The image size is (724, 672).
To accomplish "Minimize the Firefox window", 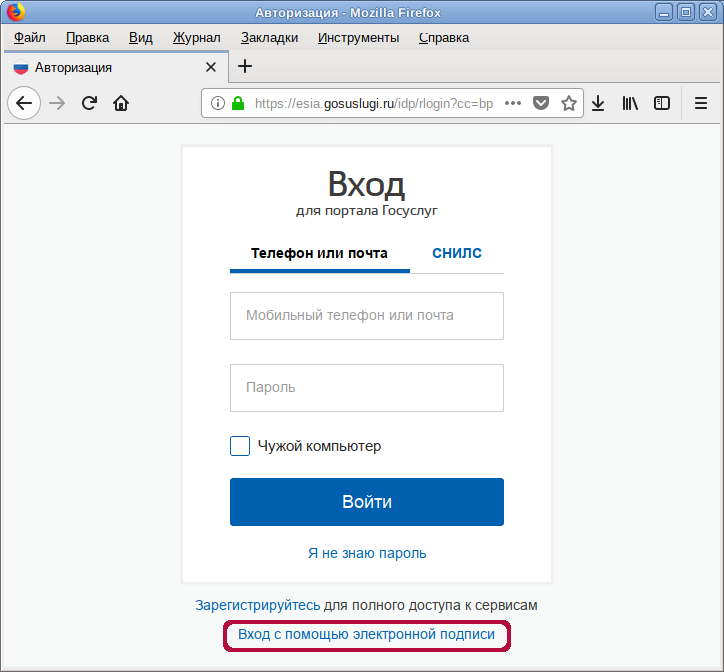I will point(664,12).
